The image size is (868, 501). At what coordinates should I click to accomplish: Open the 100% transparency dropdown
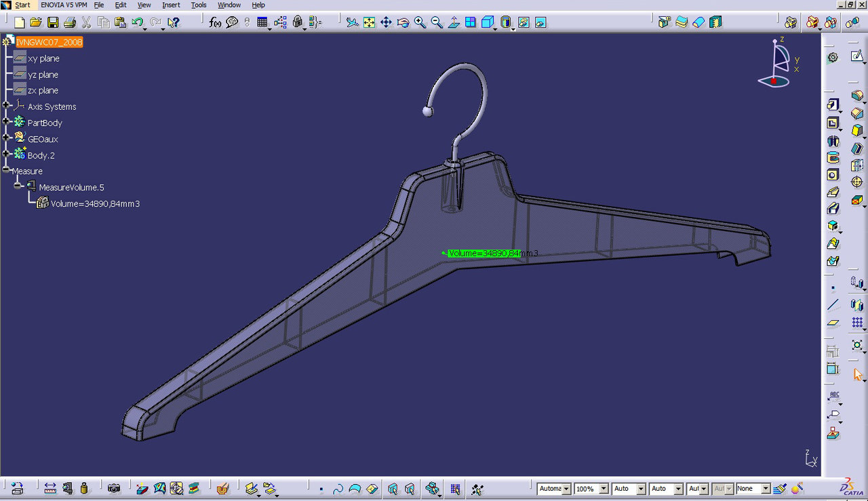(604, 489)
